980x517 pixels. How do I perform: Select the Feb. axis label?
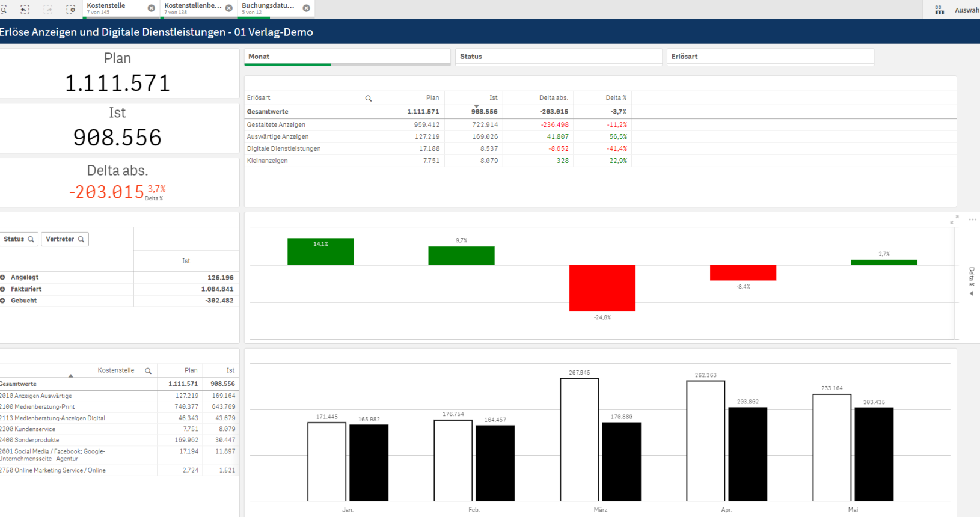[x=474, y=510]
